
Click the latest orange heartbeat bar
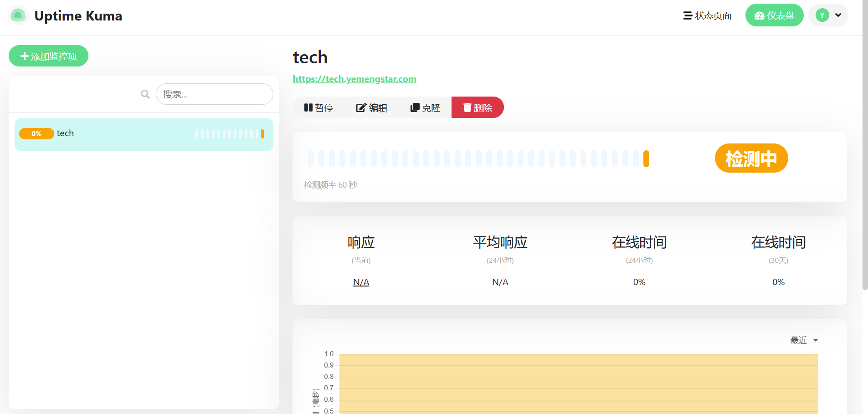(646, 159)
